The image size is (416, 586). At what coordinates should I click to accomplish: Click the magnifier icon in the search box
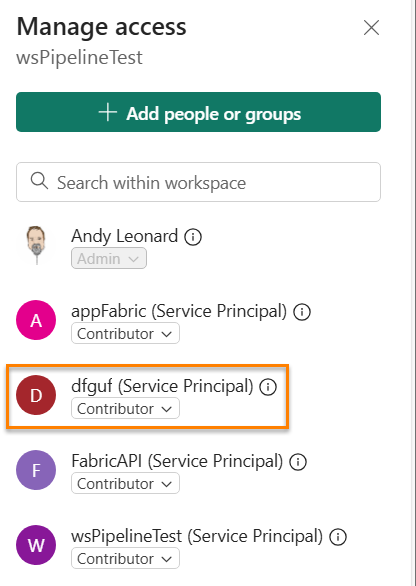39,181
